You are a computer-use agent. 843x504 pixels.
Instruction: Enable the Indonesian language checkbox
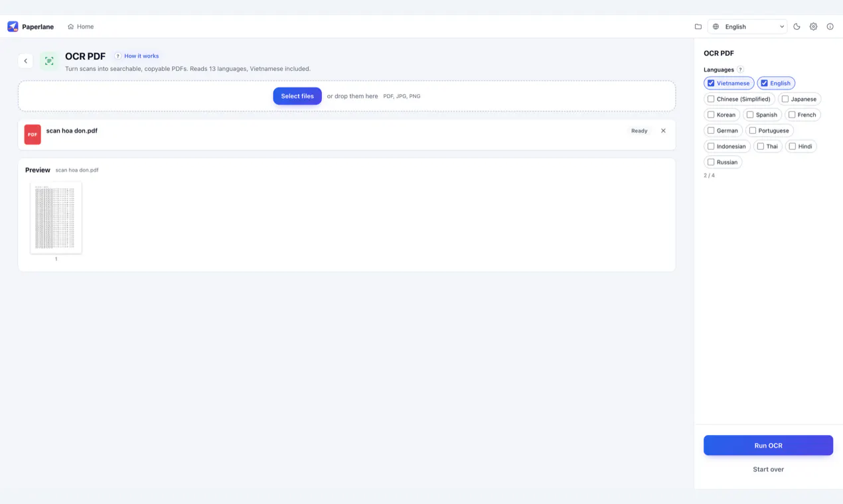(711, 147)
